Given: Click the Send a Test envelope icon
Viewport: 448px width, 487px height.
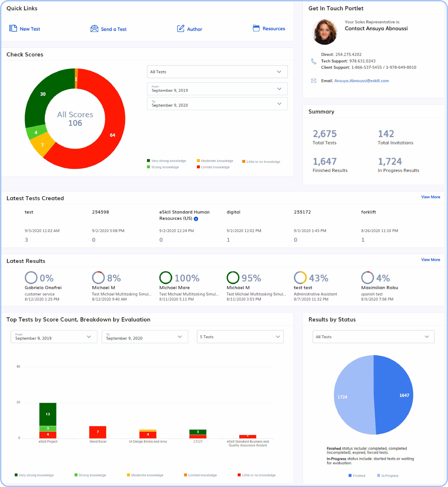Looking at the screenshot, I should click(94, 29).
